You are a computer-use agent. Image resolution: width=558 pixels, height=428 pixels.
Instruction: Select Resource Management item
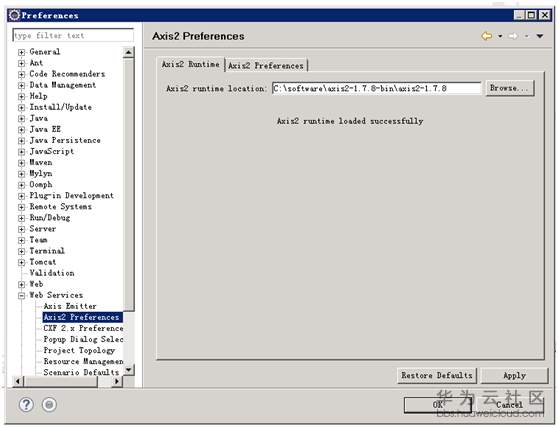83,361
